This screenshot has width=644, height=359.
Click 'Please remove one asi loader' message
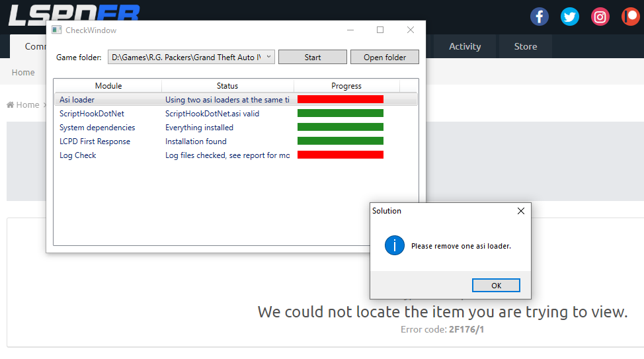[x=461, y=246]
